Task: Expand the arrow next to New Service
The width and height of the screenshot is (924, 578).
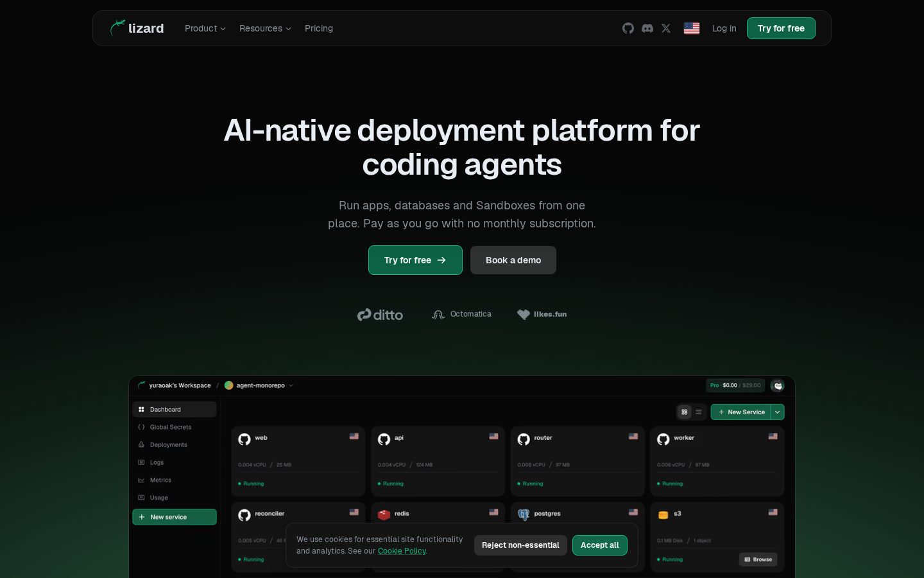Action: [778, 412]
